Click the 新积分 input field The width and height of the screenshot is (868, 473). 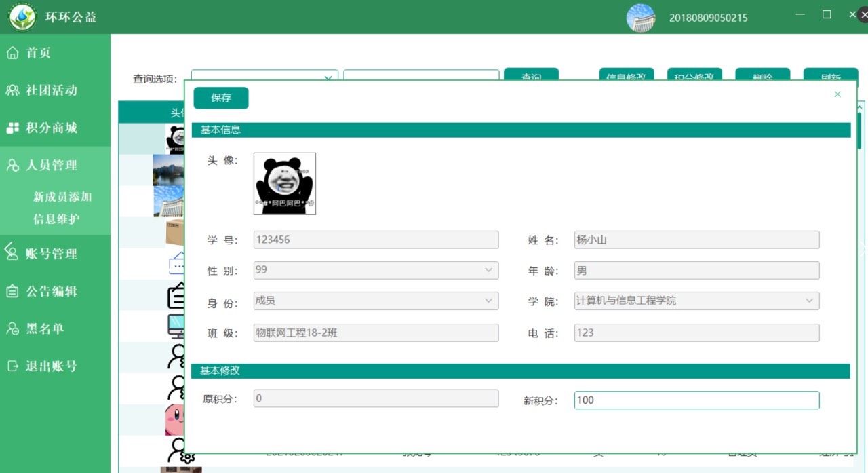(x=696, y=400)
